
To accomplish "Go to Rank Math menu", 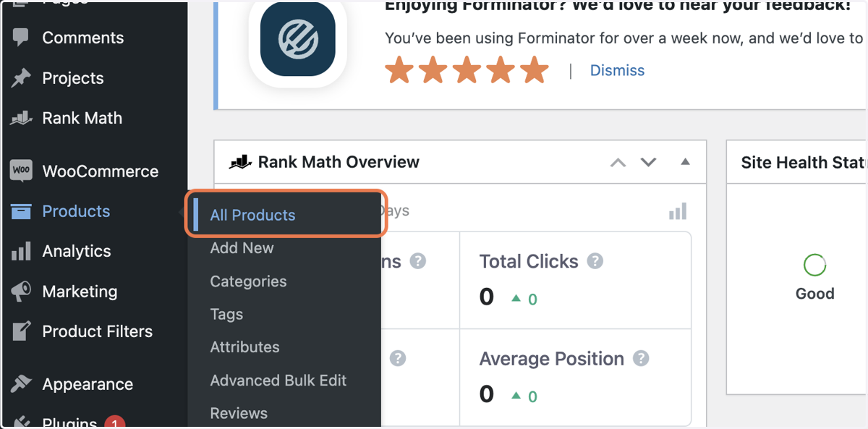I will 82,118.
